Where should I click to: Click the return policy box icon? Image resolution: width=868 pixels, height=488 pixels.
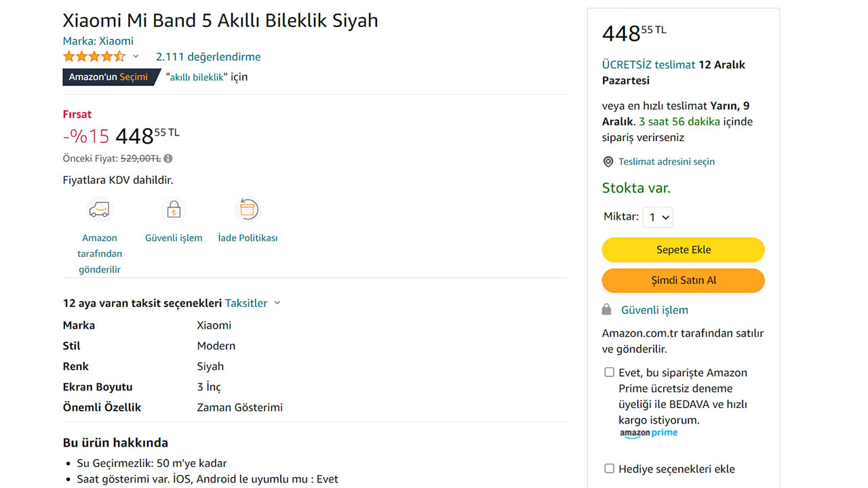pyautogui.click(x=247, y=209)
